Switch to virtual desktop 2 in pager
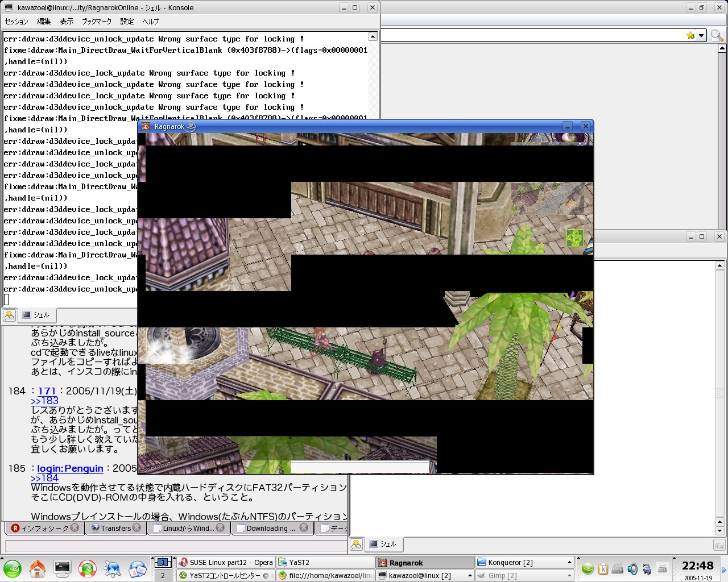The height and width of the screenshot is (582, 728). tap(163, 575)
